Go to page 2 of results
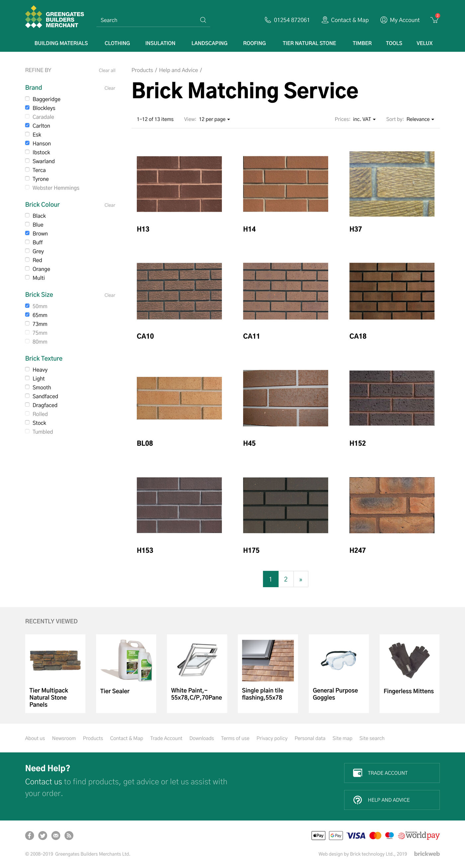 pyautogui.click(x=286, y=579)
